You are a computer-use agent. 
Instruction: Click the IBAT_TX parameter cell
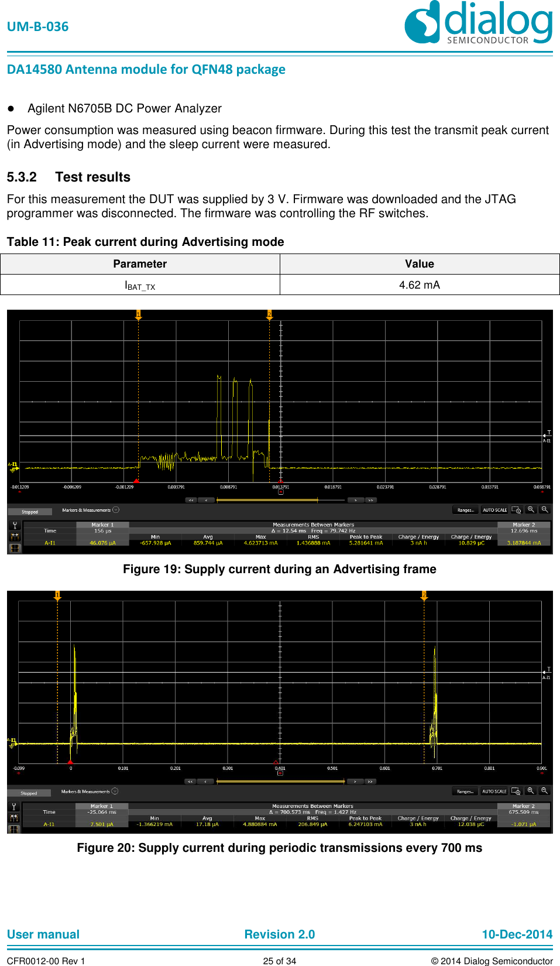click(x=140, y=285)
